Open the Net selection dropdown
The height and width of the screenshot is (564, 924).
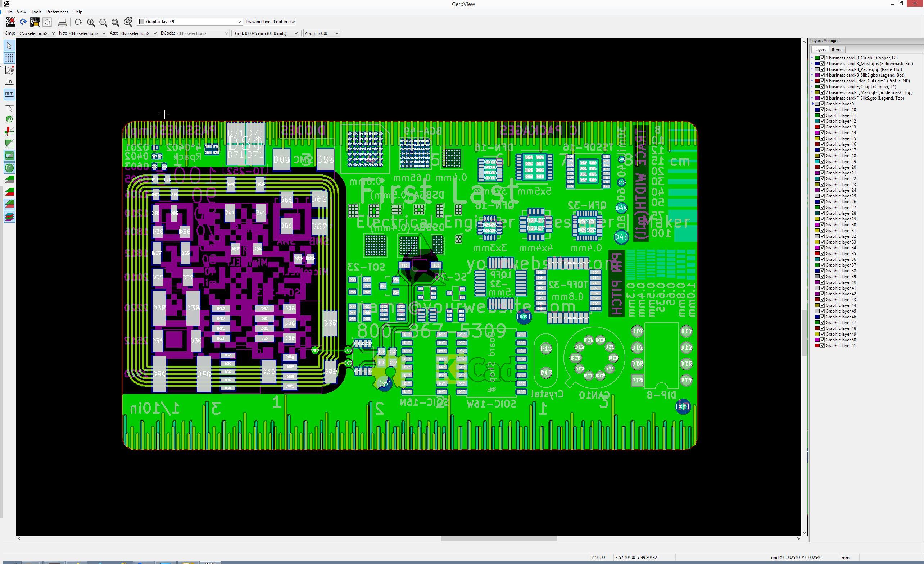87,33
